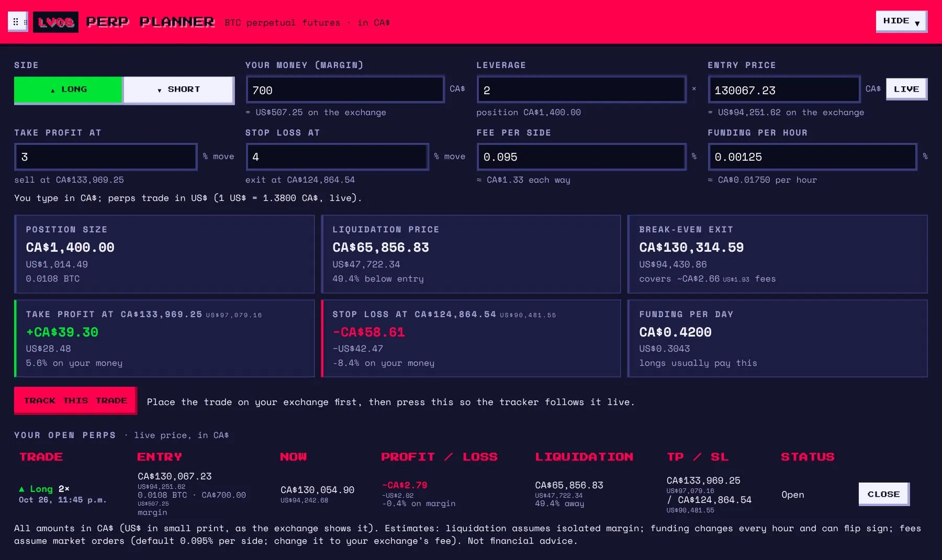942x560 pixels.
Task: Select the SHORT side toggle
Action: point(178,89)
